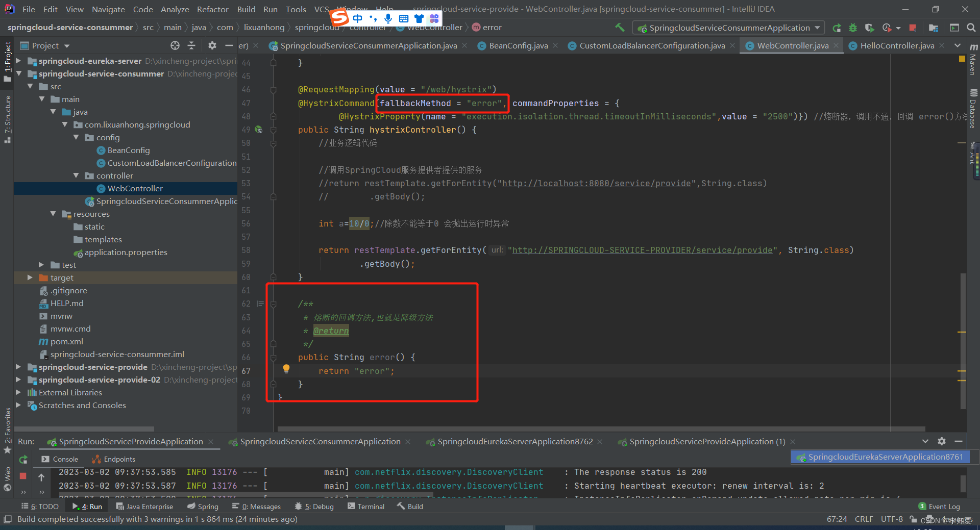Close the WebController.java tab
The image size is (980, 530).
click(836, 45)
